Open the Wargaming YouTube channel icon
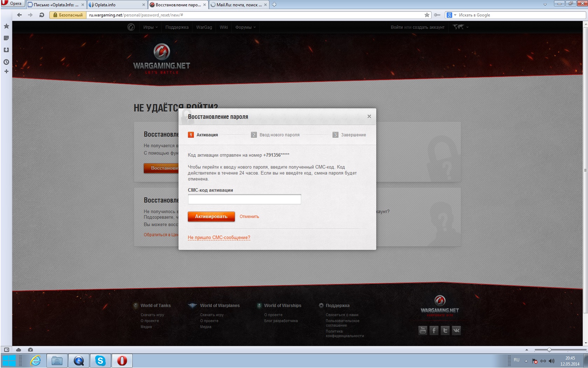 (x=423, y=330)
